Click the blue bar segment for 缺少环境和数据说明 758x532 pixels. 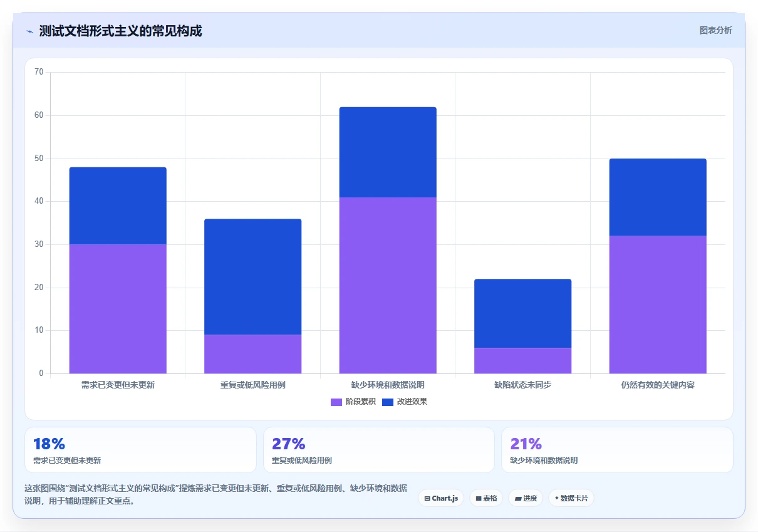coord(388,152)
